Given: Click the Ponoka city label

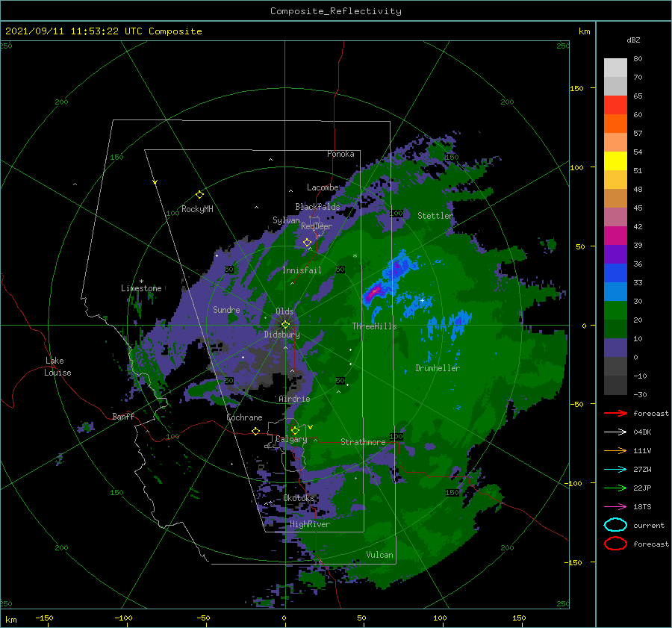Looking at the screenshot, I should [x=340, y=154].
